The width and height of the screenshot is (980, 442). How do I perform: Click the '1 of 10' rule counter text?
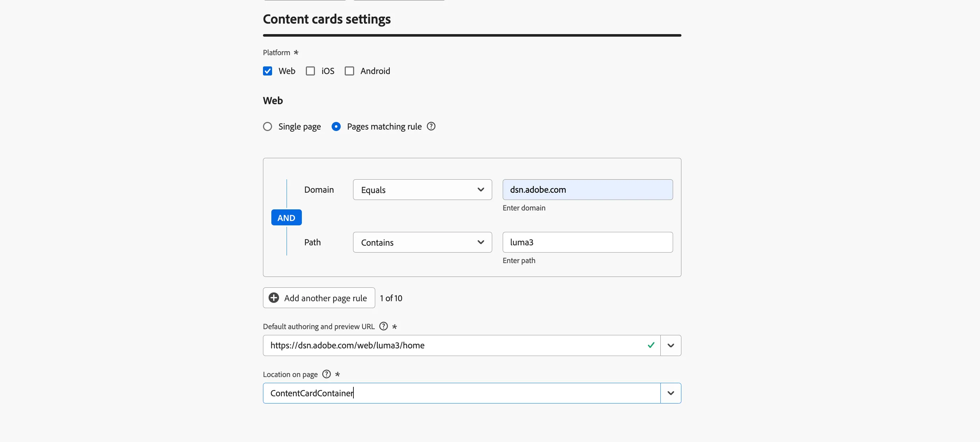click(391, 298)
